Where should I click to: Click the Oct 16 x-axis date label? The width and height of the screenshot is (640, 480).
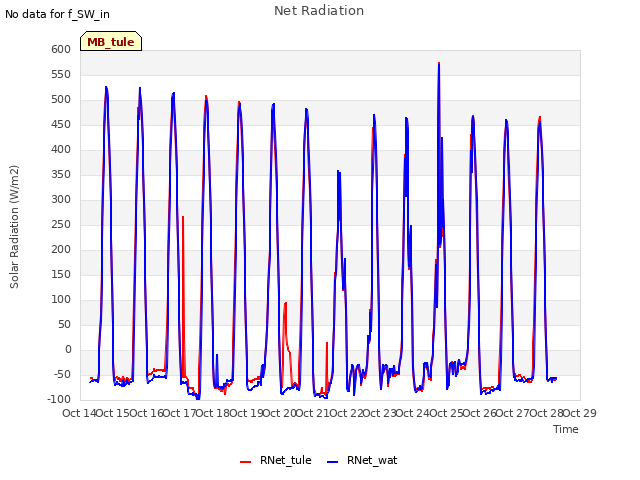point(146,413)
